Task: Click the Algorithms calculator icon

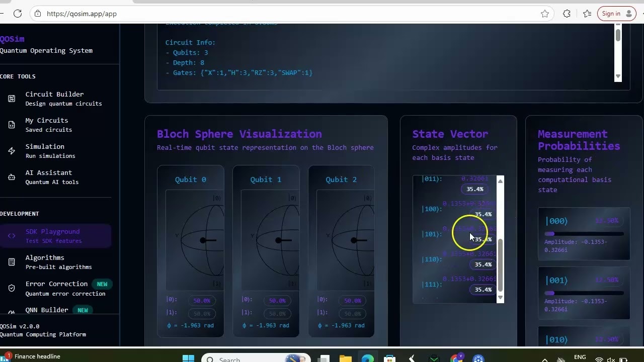Action: [x=12, y=262]
